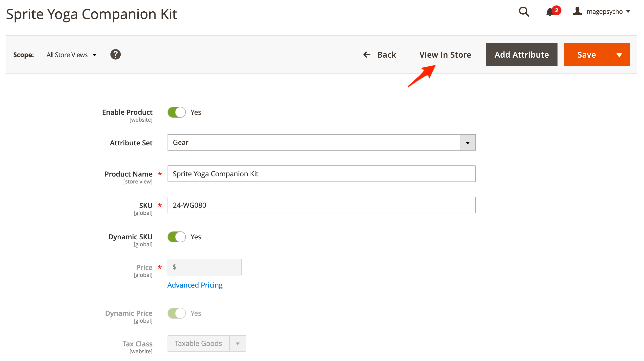Click the View in Store icon
Screen dimensions: 644x361
click(x=445, y=54)
